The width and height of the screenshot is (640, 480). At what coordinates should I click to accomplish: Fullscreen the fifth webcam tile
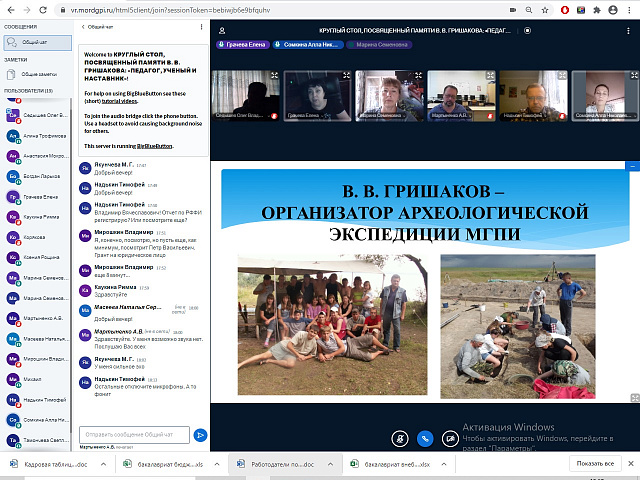click(x=562, y=75)
